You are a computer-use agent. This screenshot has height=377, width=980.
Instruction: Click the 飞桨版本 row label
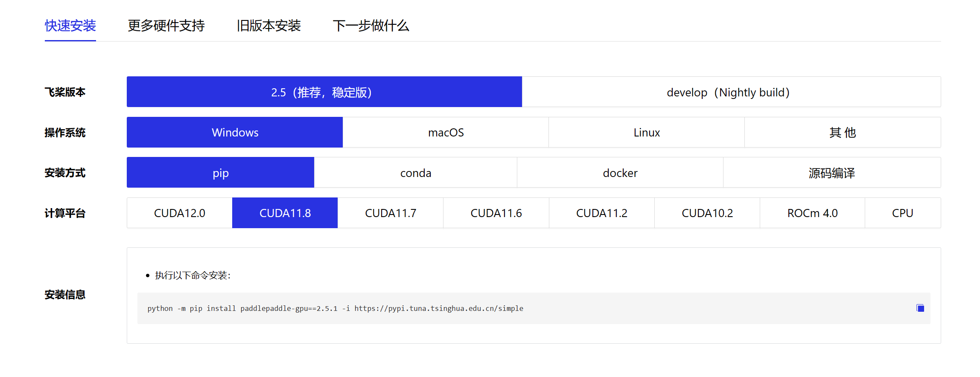point(65,92)
